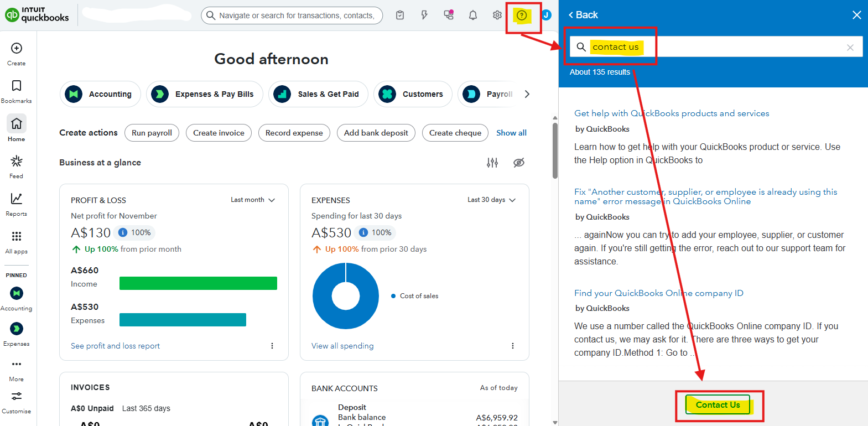Open the notifications bell icon
868x426 pixels.
472,15
